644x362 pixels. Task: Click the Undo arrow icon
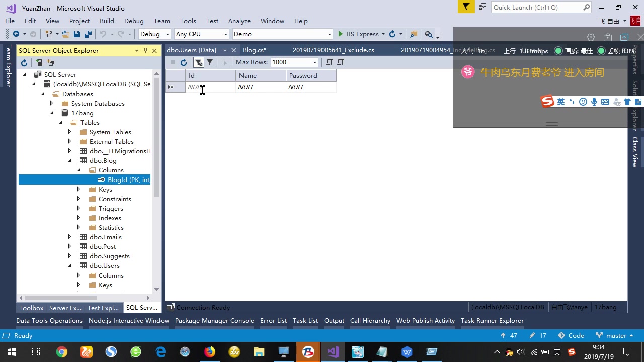[103, 34]
